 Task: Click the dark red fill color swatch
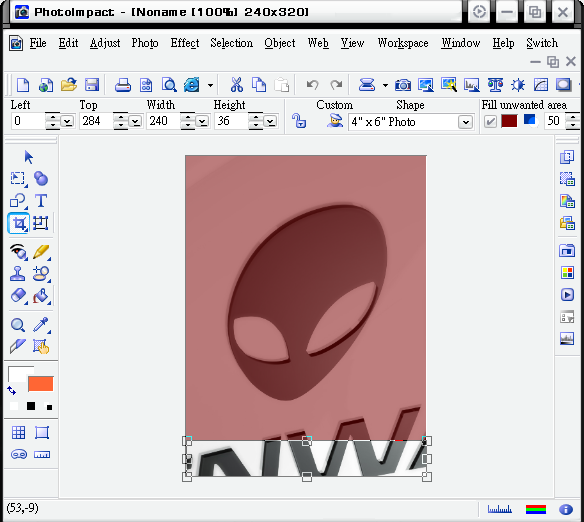pyautogui.click(x=509, y=121)
